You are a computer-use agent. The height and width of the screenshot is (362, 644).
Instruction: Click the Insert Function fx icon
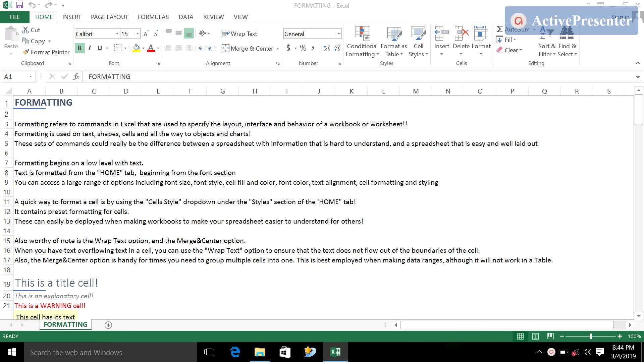(76, 77)
